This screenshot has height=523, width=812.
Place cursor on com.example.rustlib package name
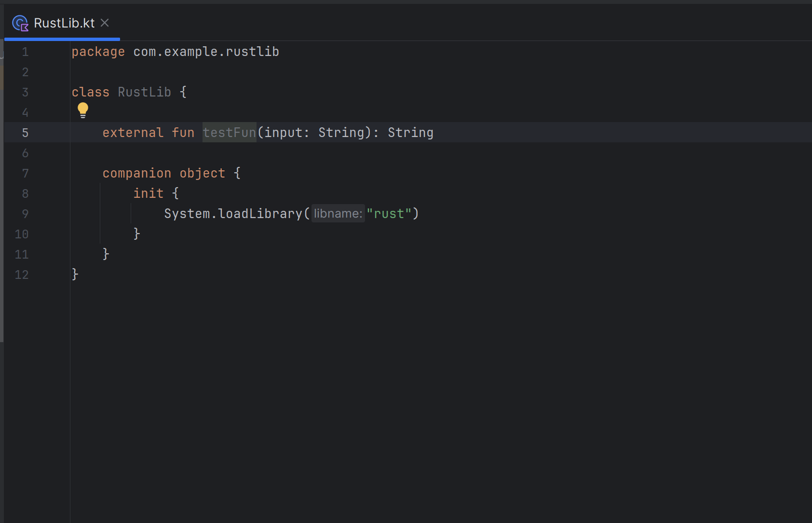[206, 52]
